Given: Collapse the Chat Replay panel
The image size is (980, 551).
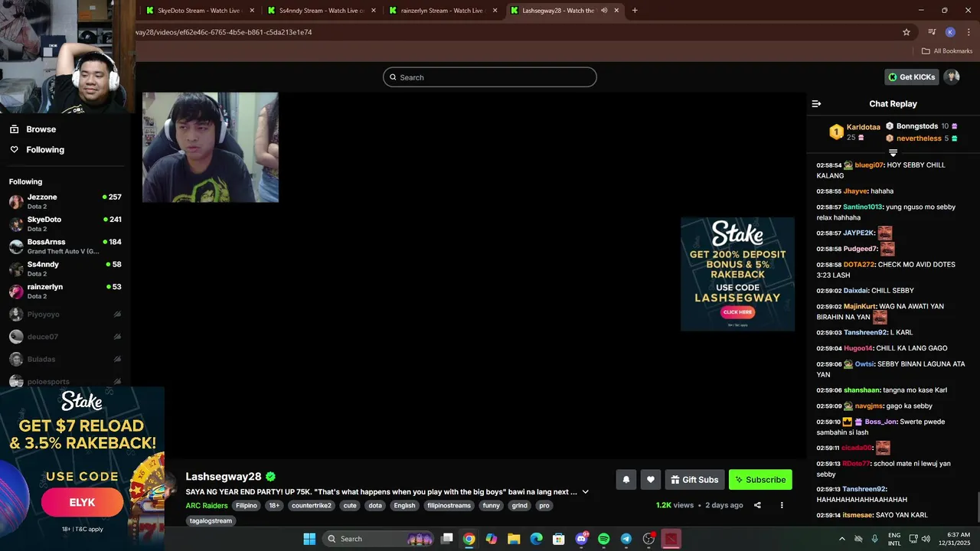Looking at the screenshot, I should pyautogui.click(x=816, y=103).
